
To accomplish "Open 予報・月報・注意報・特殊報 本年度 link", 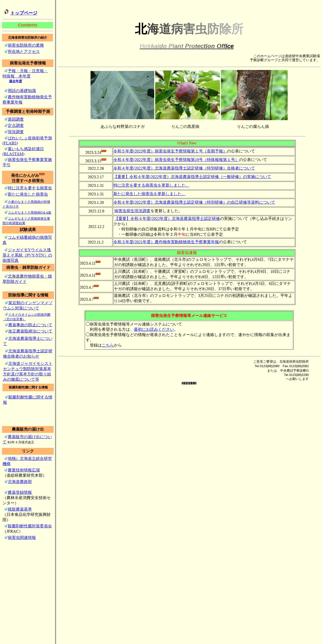I will click(x=25, y=73).
